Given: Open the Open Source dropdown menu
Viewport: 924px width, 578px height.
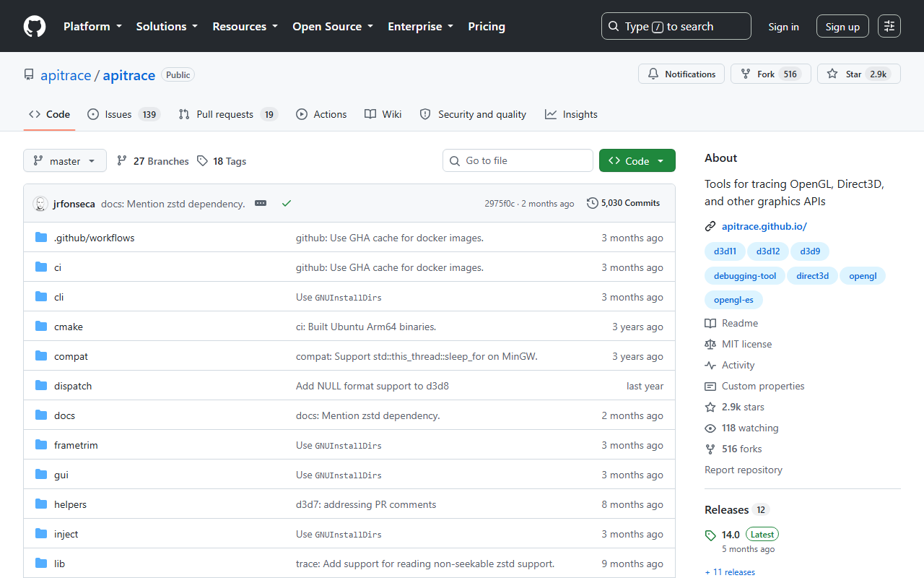Looking at the screenshot, I should pos(333,26).
